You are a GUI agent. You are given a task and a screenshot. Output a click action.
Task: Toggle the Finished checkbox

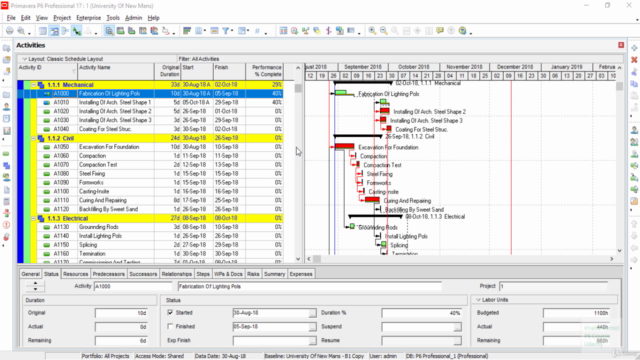pos(170,327)
